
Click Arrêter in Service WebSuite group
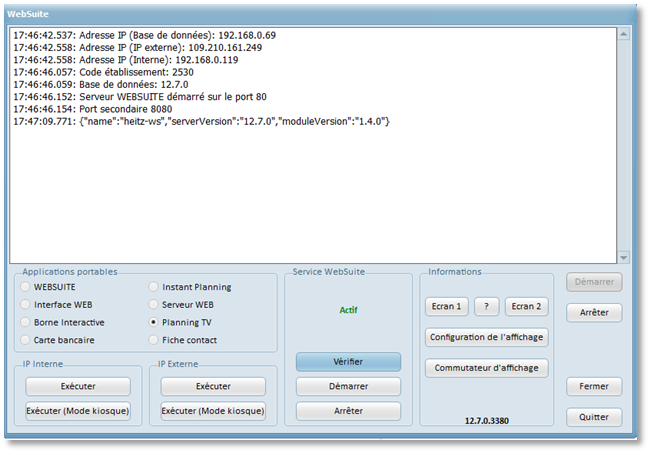(x=348, y=411)
